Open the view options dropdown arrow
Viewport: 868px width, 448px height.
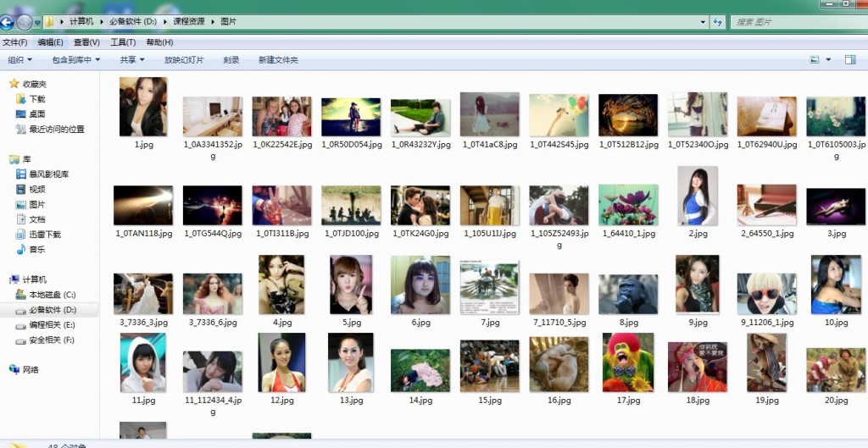[828, 60]
